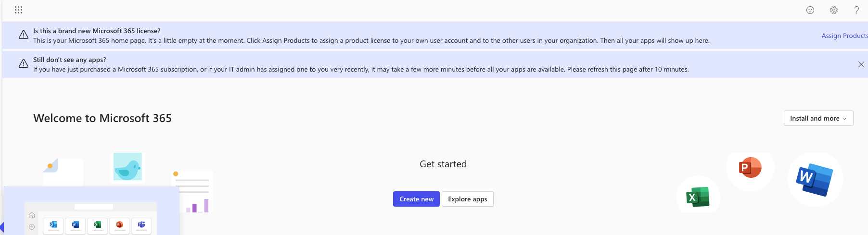Click the 'Is this a brand new Microsoft 365 license?' text
868x235 pixels.
[97, 31]
